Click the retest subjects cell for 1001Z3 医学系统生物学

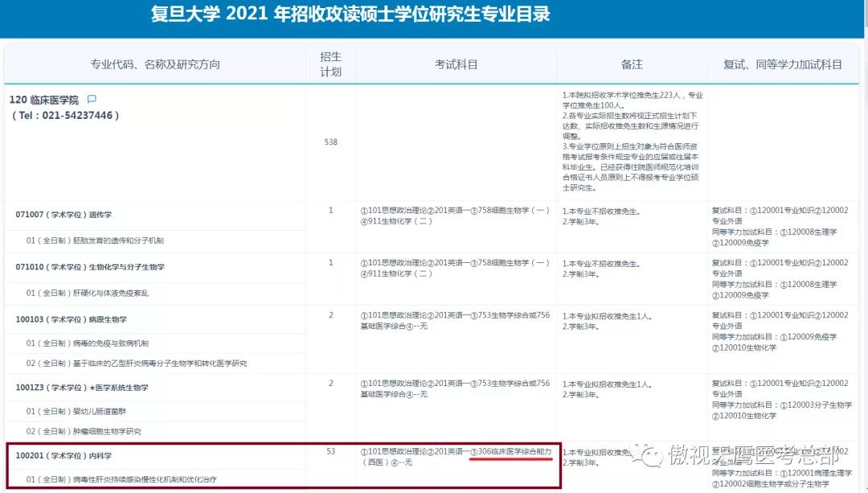[x=782, y=400]
